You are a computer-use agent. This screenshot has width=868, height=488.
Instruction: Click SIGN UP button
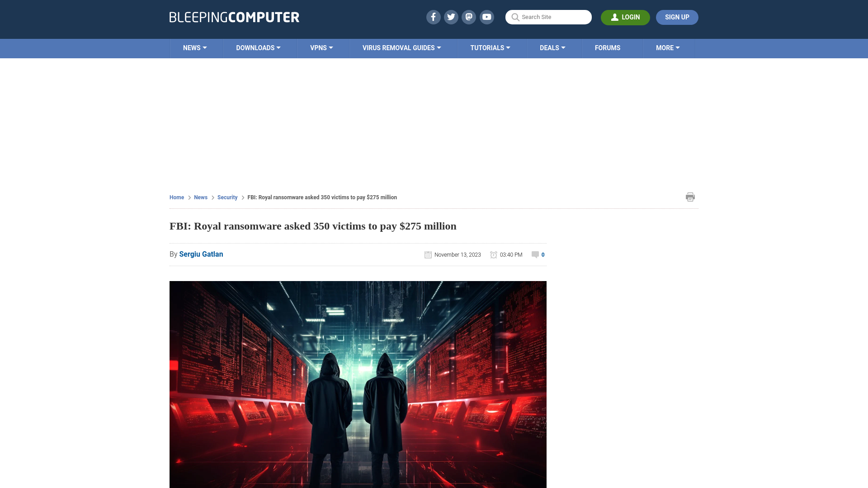pyautogui.click(x=677, y=17)
